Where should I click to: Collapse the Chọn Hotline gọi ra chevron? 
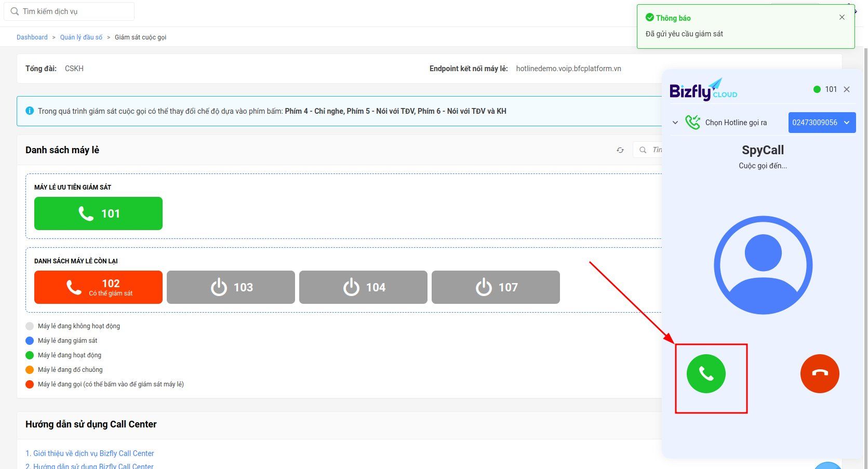675,123
